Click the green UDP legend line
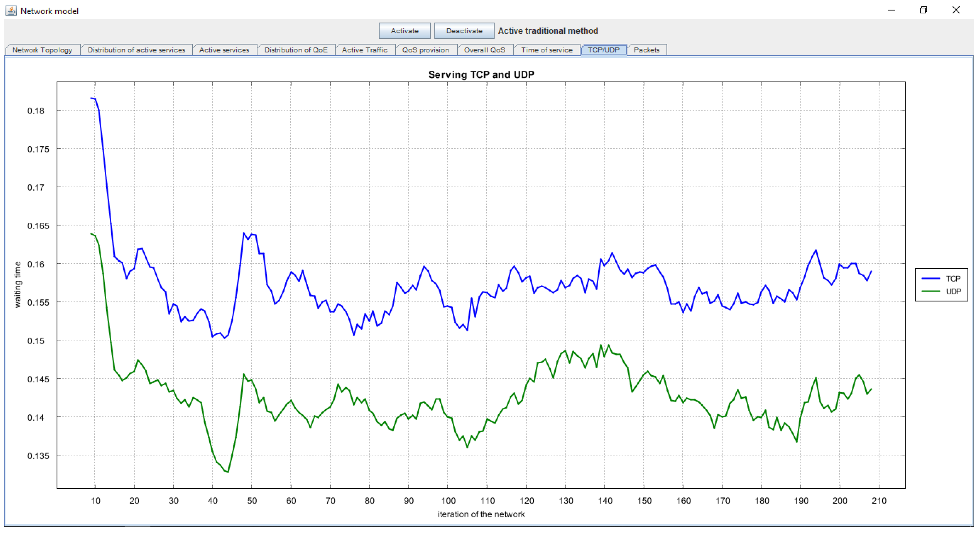980x535 pixels. tap(931, 291)
